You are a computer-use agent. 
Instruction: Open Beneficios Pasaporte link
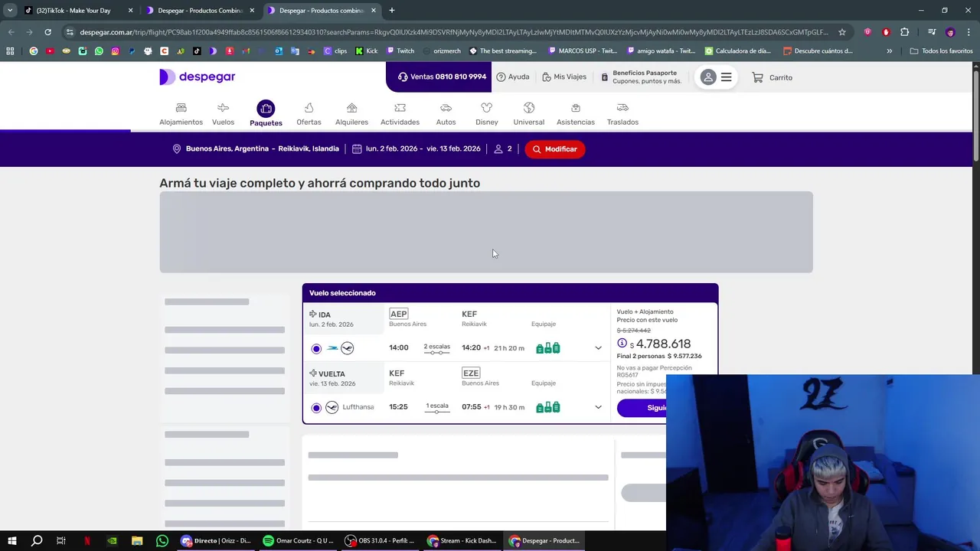(641, 77)
